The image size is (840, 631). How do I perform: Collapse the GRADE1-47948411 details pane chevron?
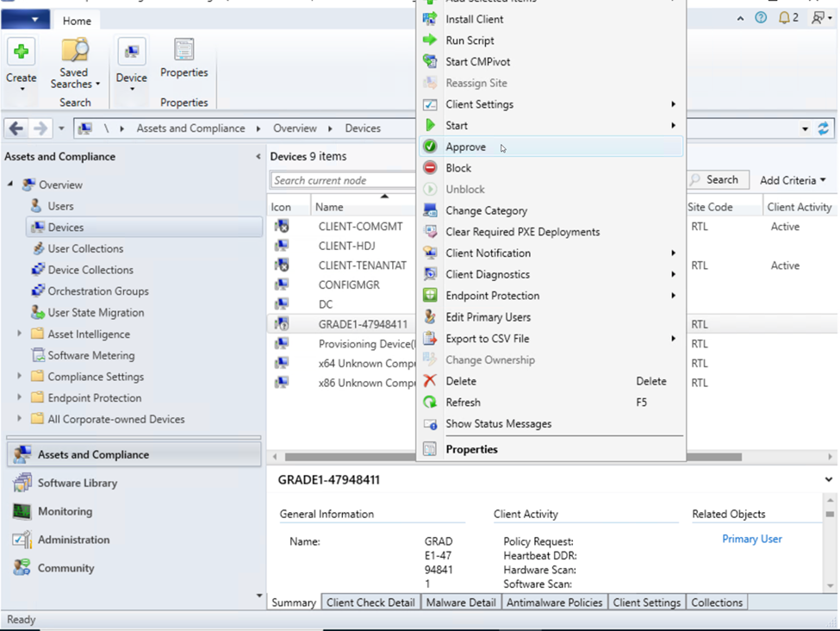(828, 479)
